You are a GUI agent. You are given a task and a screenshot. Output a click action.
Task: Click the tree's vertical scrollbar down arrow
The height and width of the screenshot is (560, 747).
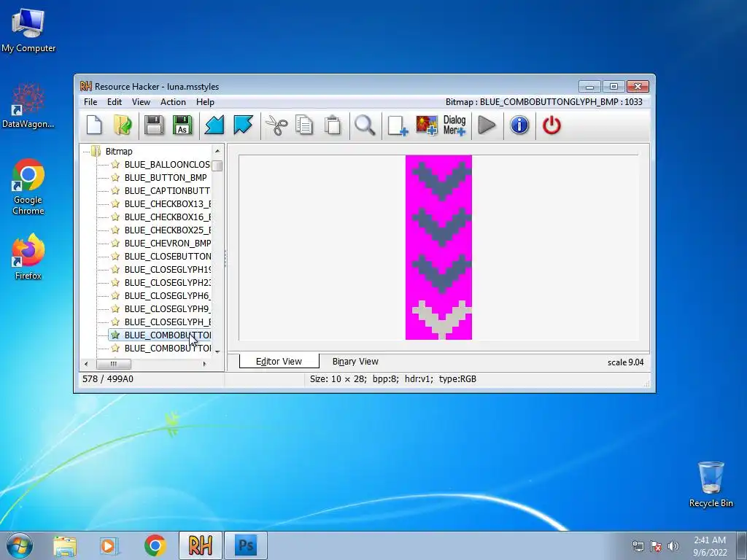(x=217, y=352)
